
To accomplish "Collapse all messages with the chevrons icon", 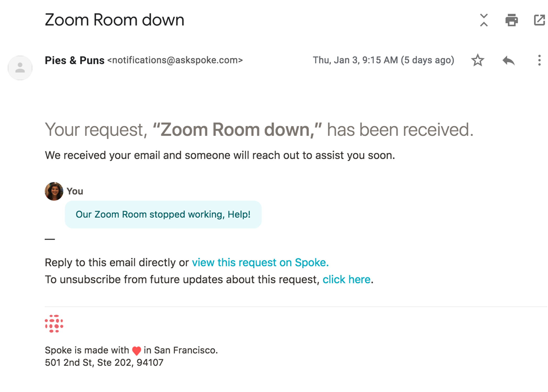I will tap(484, 20).
